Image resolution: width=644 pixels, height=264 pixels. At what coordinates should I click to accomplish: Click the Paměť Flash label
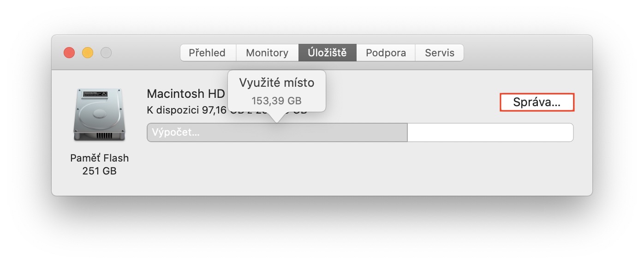click(x=99, y=158)
